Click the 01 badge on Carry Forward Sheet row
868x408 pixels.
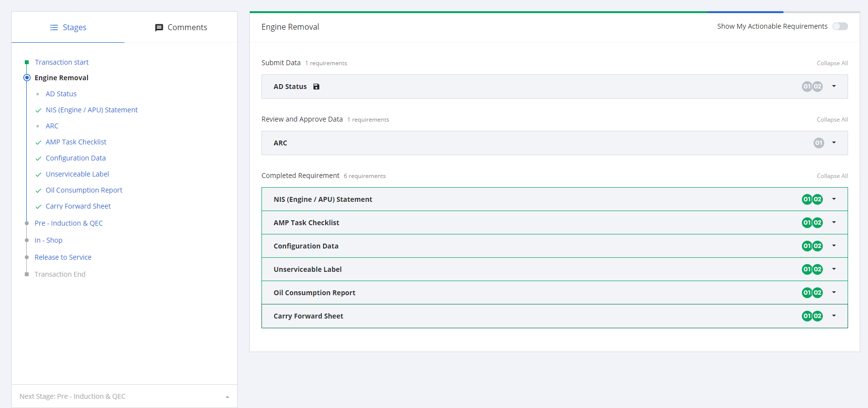[807, 316]
